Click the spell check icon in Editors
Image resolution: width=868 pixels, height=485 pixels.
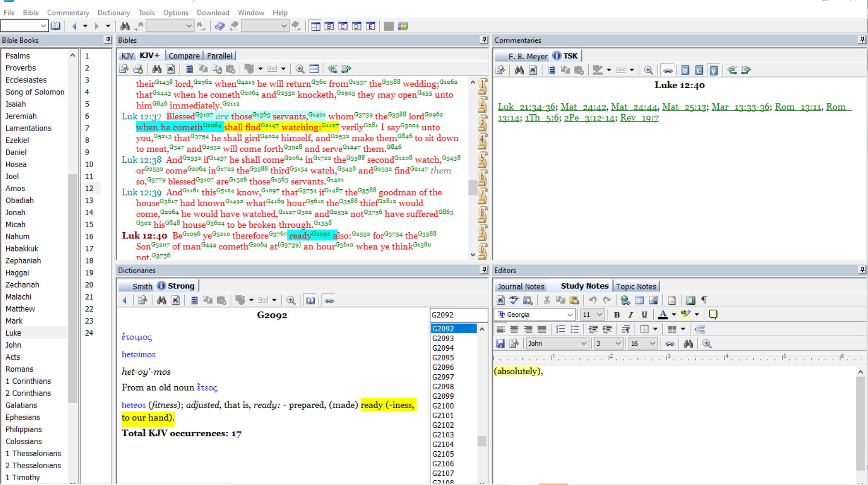514,300
